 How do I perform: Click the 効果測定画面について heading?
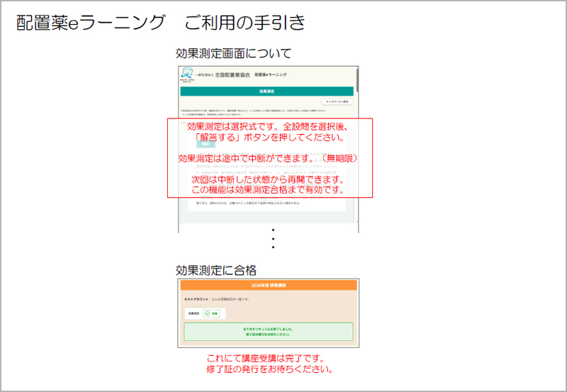pyautogui.click(x=233, y=53)
